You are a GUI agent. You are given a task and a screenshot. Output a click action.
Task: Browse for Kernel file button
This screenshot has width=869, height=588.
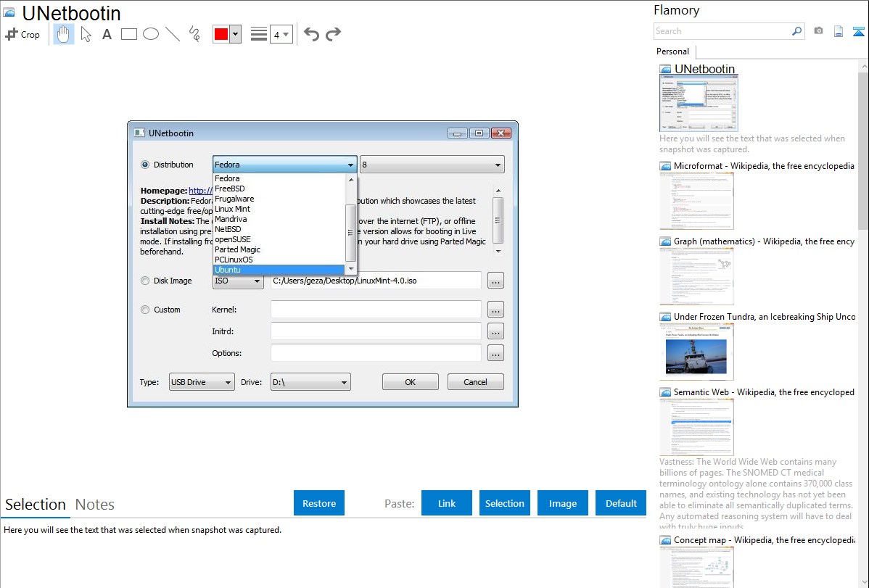click(495, 310)
